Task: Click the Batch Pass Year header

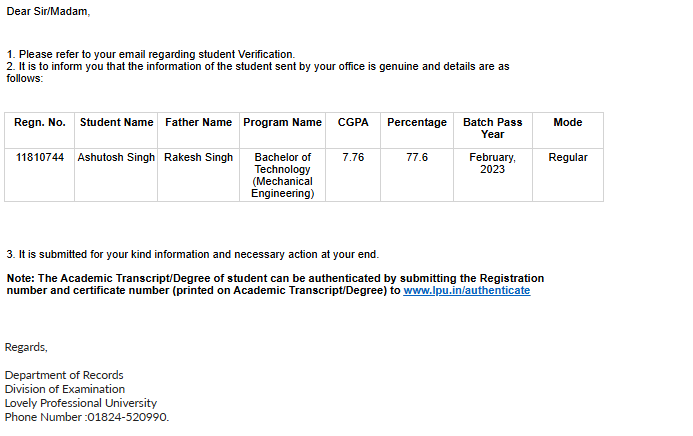Action: [492, 128]
